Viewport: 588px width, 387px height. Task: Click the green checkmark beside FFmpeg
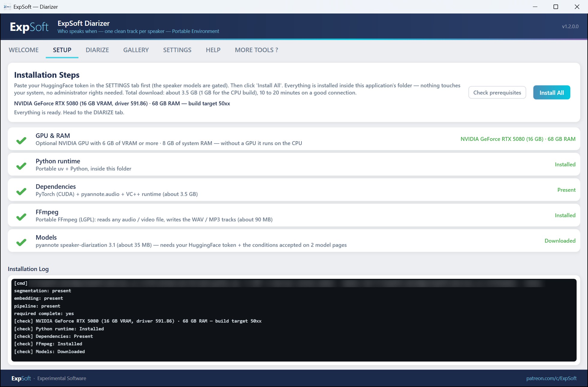click(21, 217)
